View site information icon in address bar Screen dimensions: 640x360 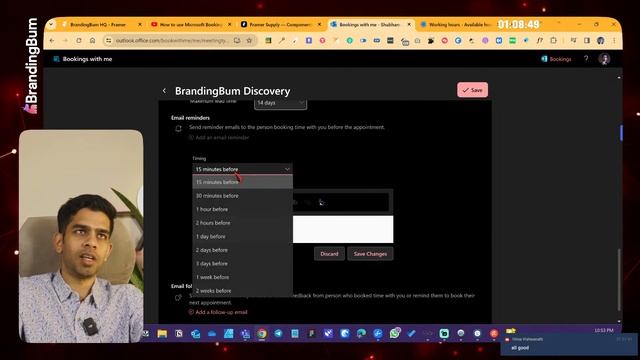108,40
